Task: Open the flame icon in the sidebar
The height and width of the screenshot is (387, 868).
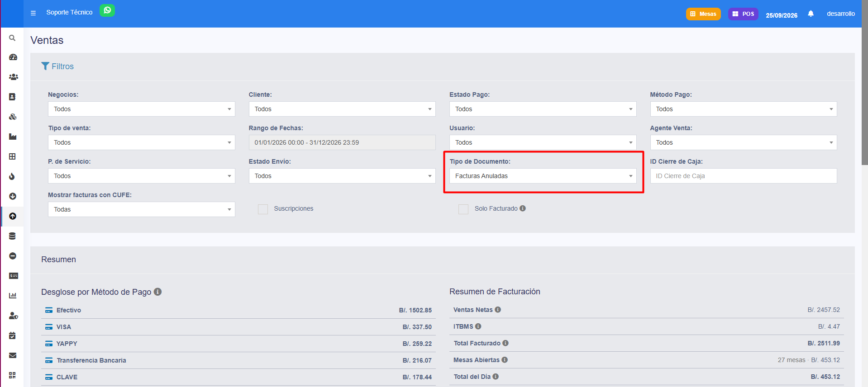Action: point(12,176)
